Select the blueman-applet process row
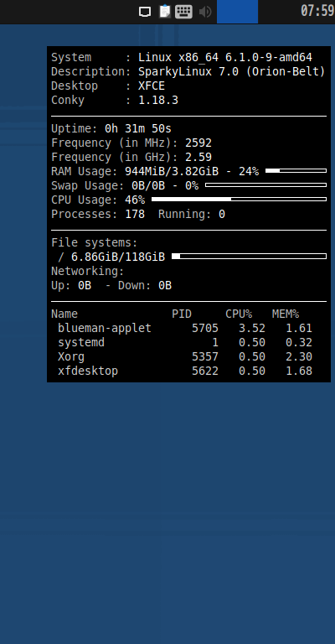The height and width of the screenshot is (644, 335). click(x=185, y=328)
